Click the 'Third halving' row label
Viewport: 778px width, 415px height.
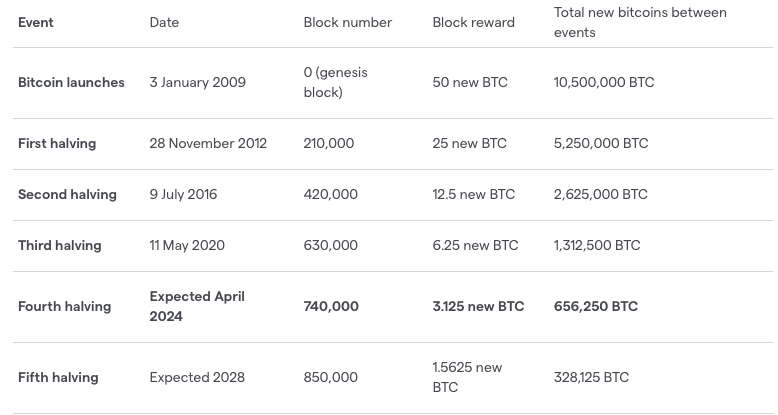click(x=59, y=245)
